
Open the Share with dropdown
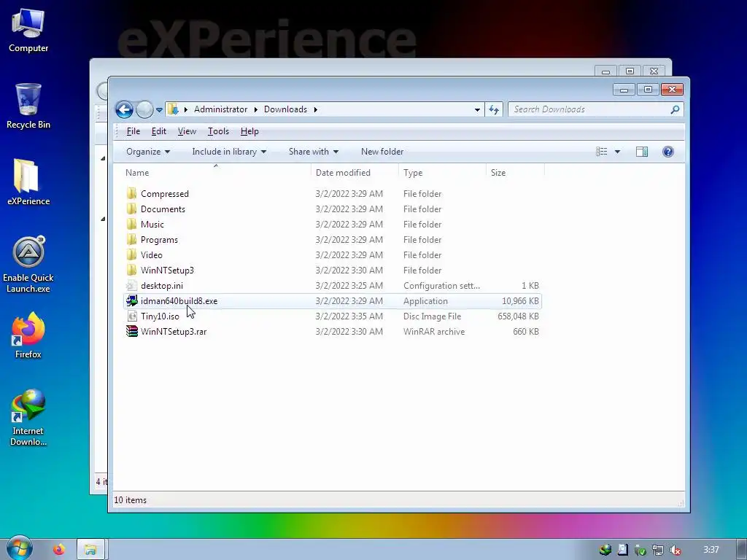click(314, 152)
